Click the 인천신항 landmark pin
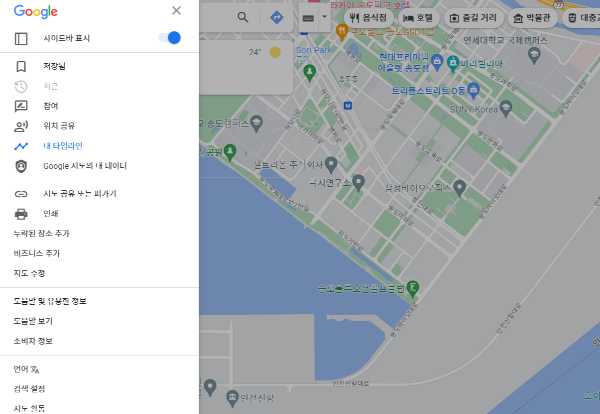 tap(232, 399)
